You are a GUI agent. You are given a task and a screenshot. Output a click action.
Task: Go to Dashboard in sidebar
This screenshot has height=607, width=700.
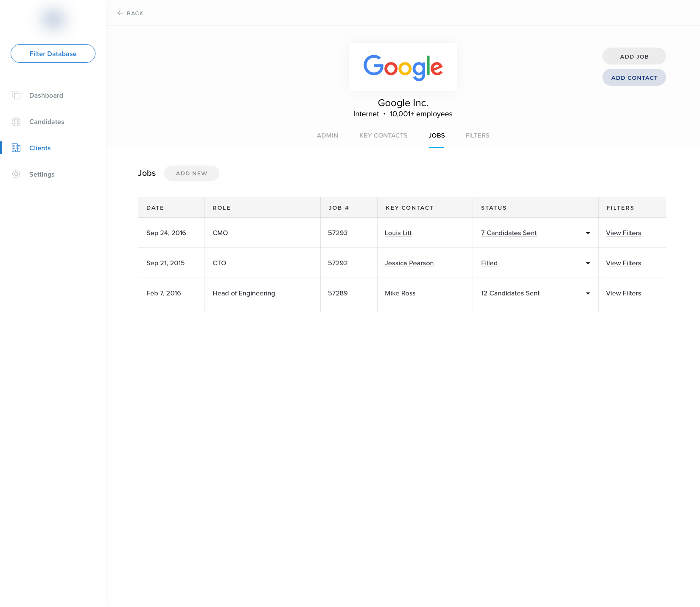[x=46, y=96]
